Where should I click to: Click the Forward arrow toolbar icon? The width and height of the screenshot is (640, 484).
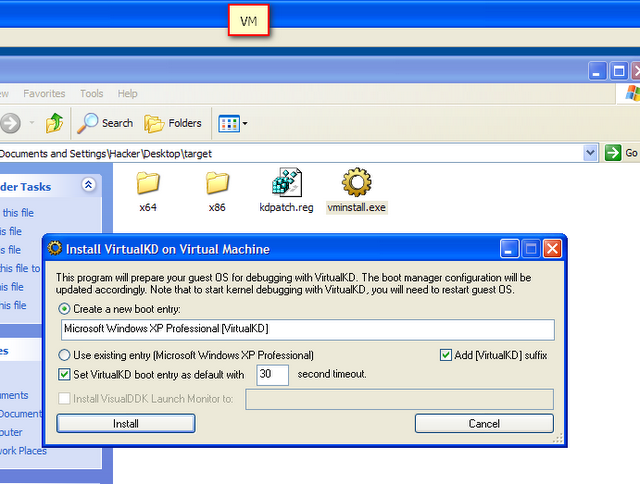(x=10, y=123)
